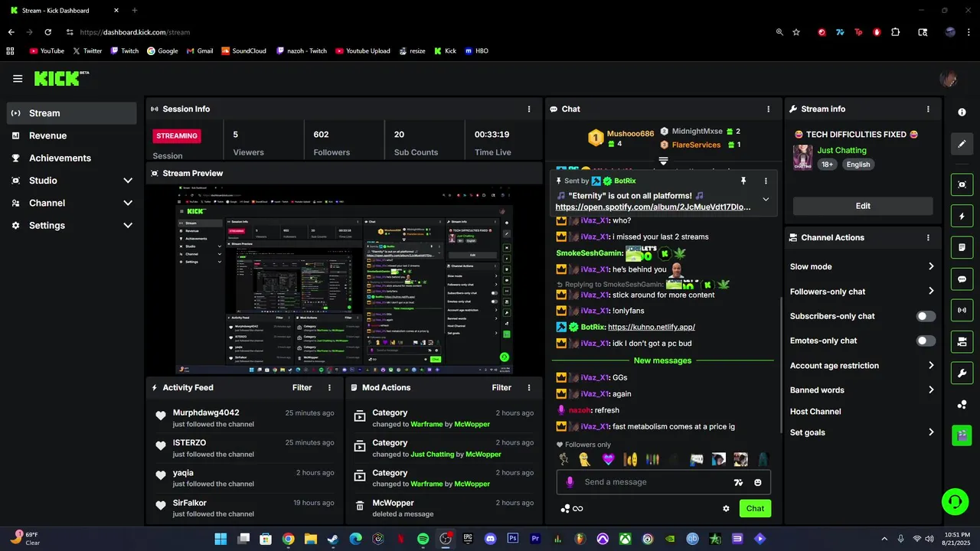Open the three-dot menu on the pinned message
This screenshot has width=980, height=551.
click(x=766, y=181)
